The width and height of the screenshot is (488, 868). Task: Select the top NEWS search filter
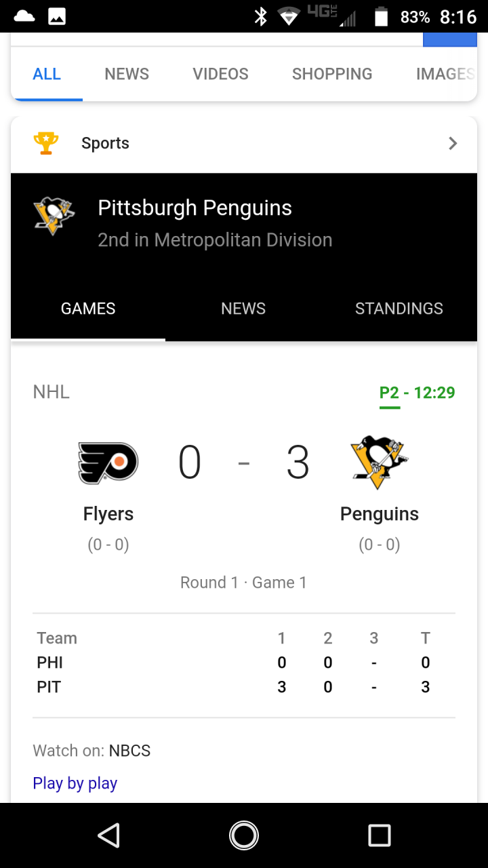pos(127,74)
